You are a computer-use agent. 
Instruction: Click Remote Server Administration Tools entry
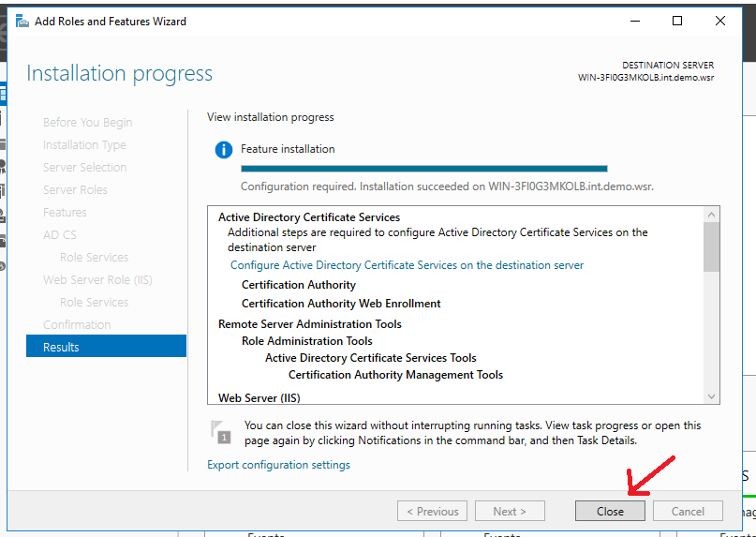(309, 323)
